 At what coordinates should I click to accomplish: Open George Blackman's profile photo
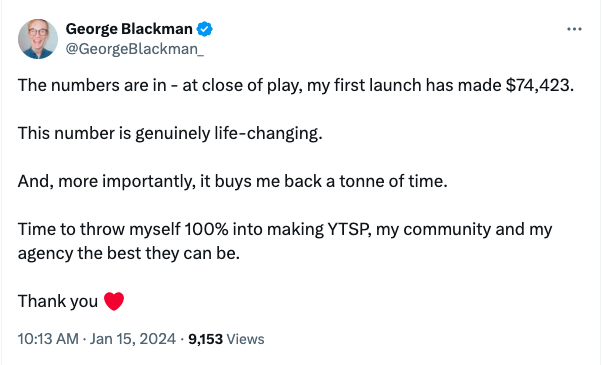(38, 39)
